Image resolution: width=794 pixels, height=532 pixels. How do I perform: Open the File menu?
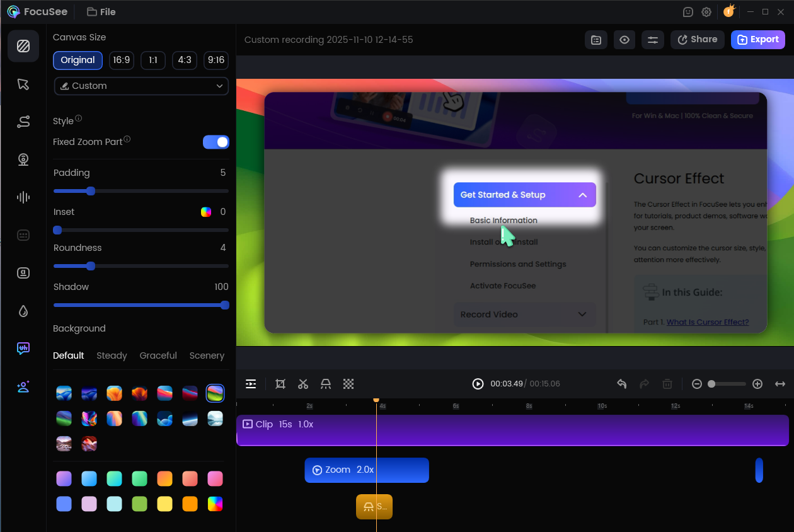[x=101, y=12]
